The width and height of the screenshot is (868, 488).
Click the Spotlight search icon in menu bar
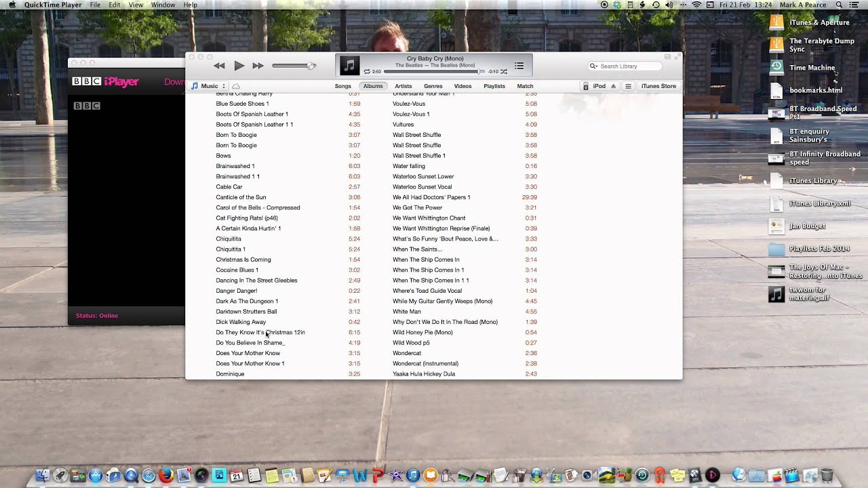coord(839,5)
